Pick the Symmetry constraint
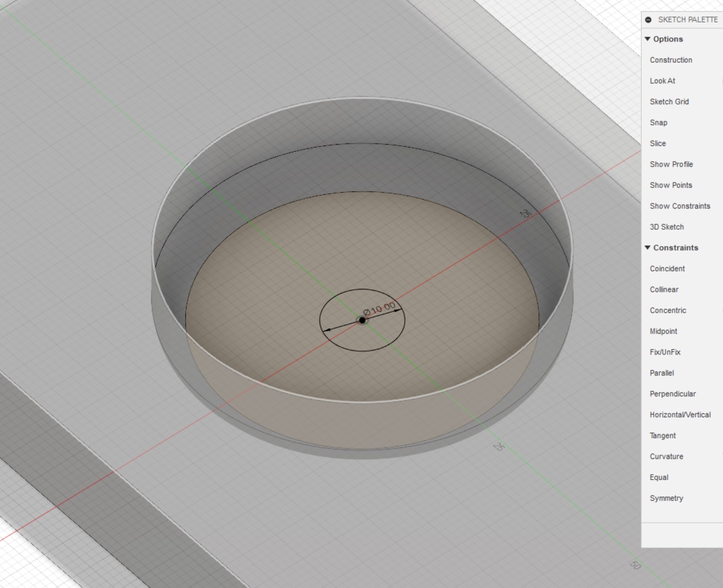This screenshot has width=723, height=588. [666, 498]
